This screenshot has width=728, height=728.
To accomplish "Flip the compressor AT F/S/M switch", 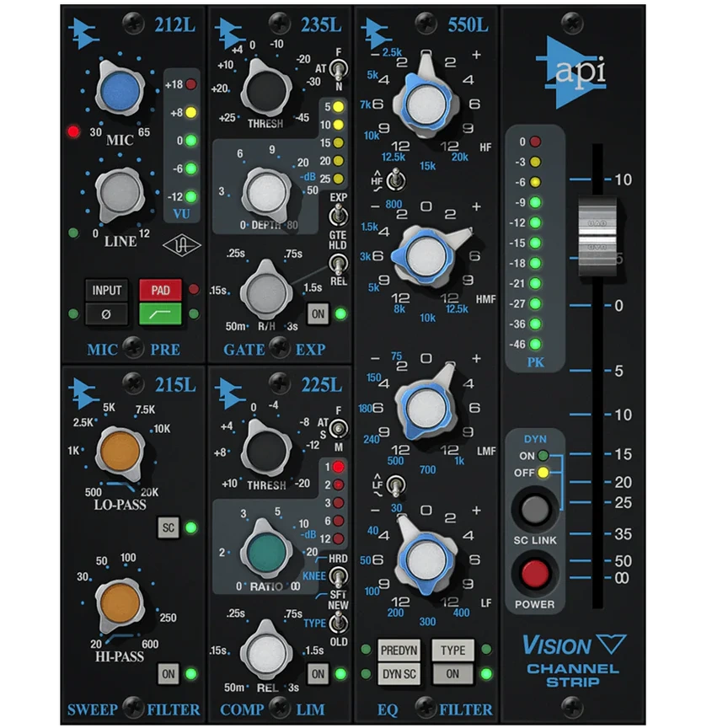I will click(x=339, y=429).
